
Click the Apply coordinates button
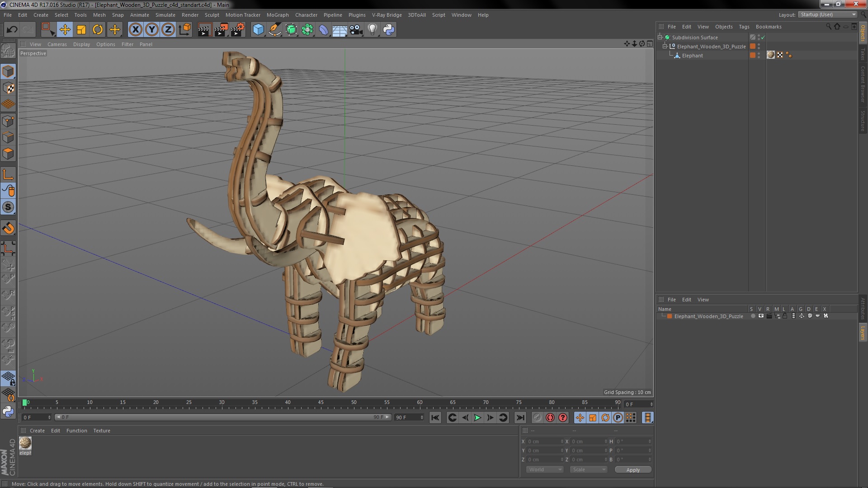[633, 469]
